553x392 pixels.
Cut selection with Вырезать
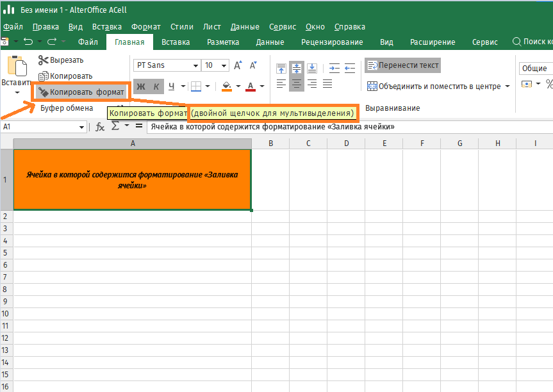coord(61,60)
